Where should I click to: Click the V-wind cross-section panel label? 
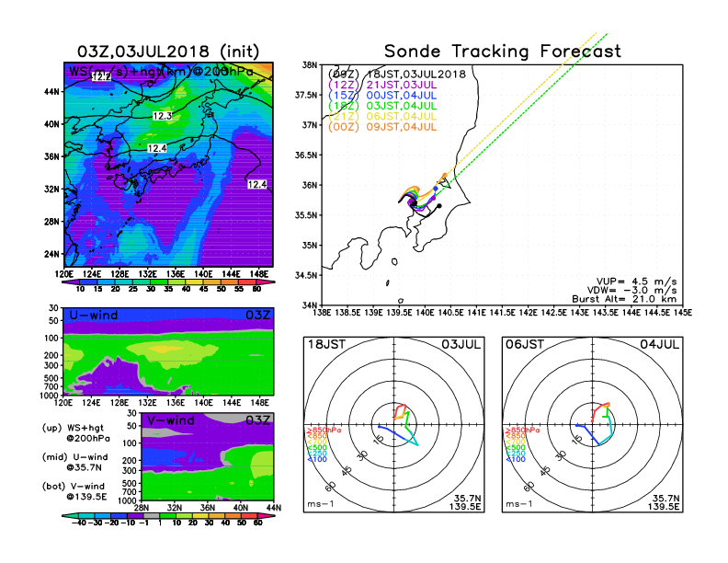click(x=172, y=420)
